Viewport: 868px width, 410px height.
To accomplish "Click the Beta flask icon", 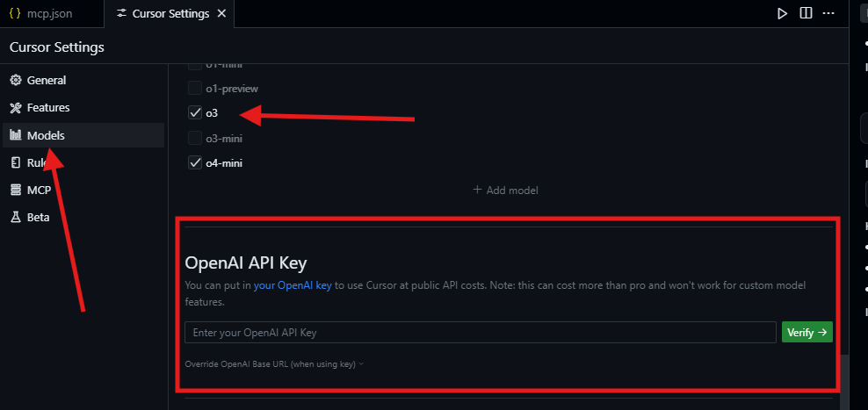I will (x=16, y=217).
